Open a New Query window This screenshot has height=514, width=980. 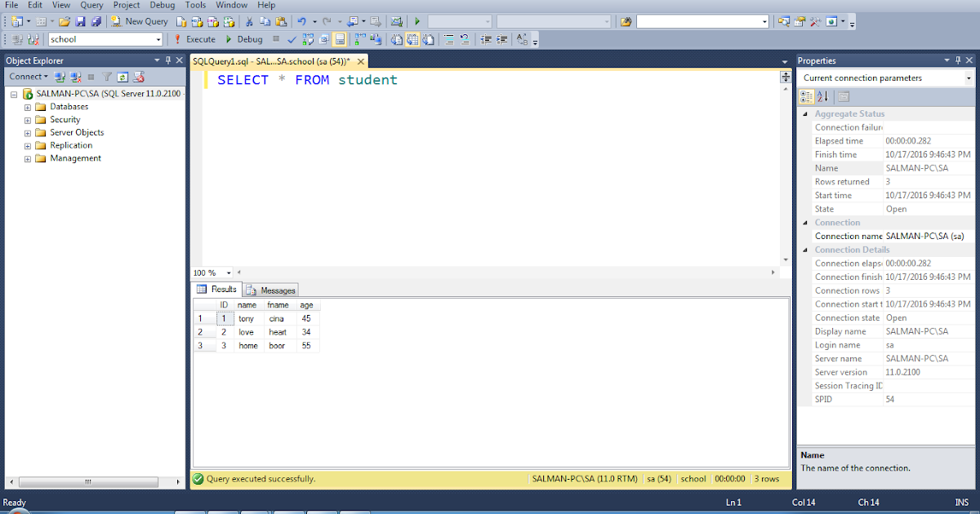[139, 21]
